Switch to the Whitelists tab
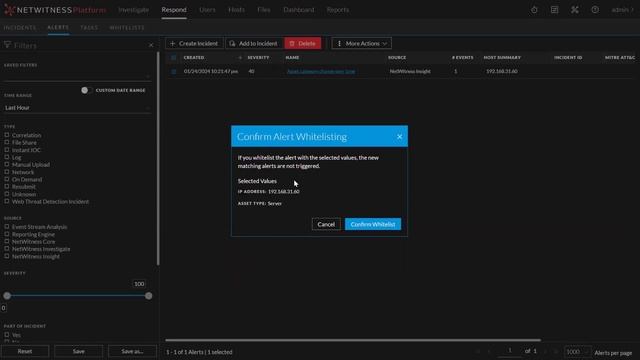640x360 pixels. tap(127, 27)
